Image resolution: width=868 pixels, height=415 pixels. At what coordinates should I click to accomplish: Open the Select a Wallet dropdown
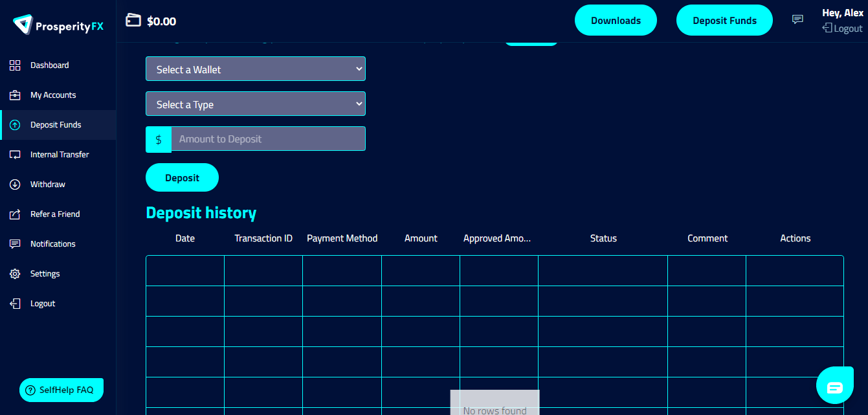[x=255, y=69]
